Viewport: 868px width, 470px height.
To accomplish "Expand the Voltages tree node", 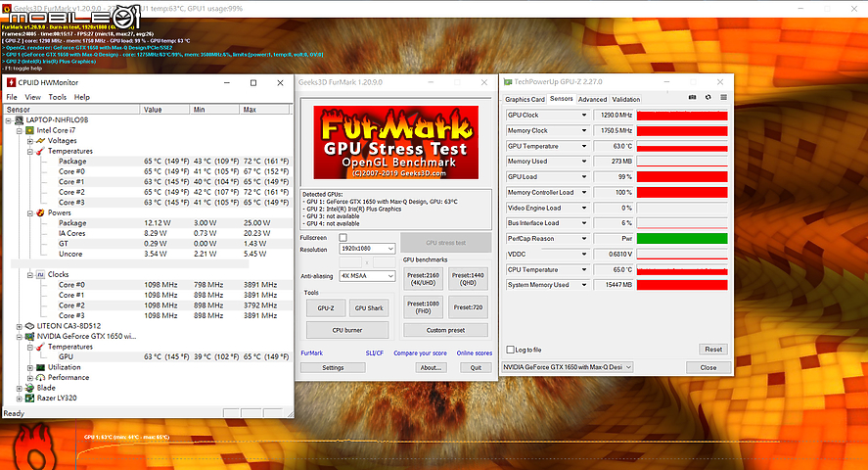I will pos(30,141).
